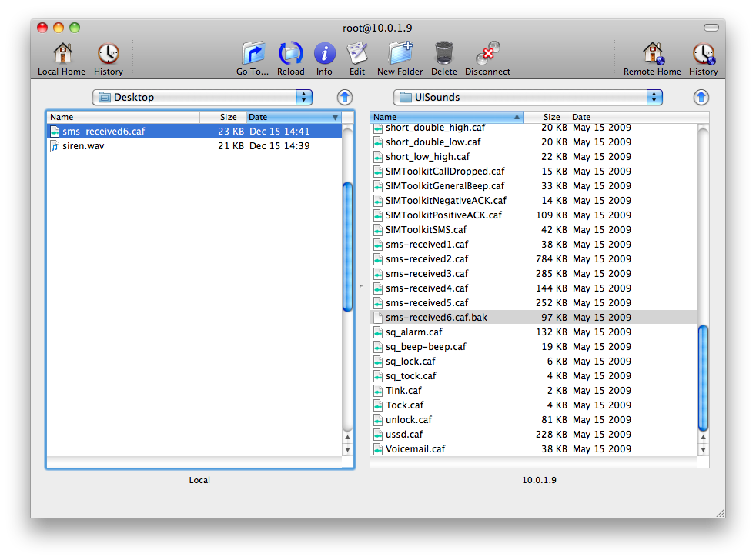
Task: Click the Local Home icon
Action: click(62, 55)
